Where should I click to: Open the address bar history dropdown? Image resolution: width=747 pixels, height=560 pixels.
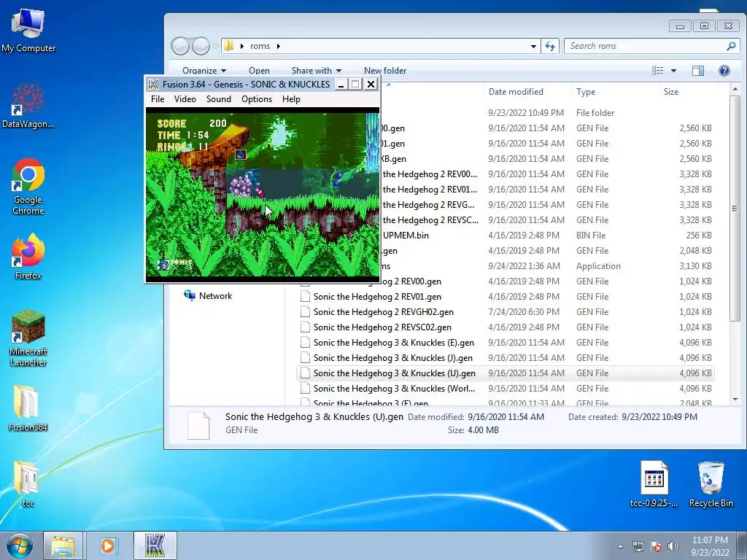pos(533,46)
